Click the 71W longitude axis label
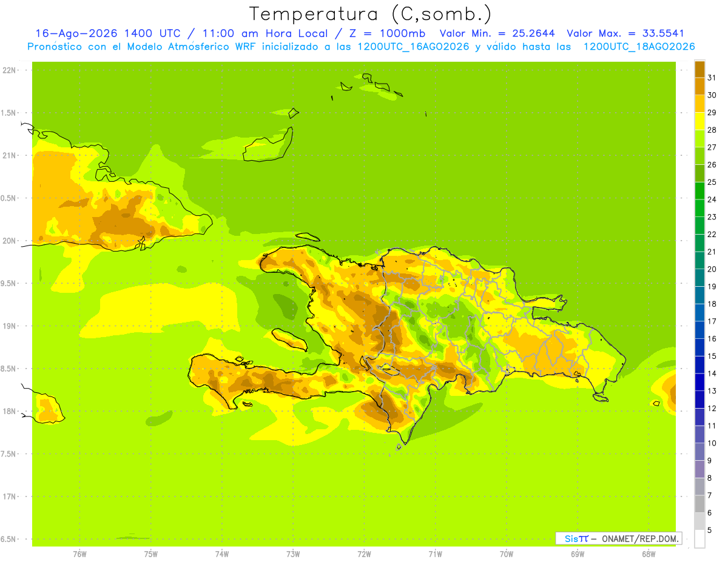 [x=435, y=554]
